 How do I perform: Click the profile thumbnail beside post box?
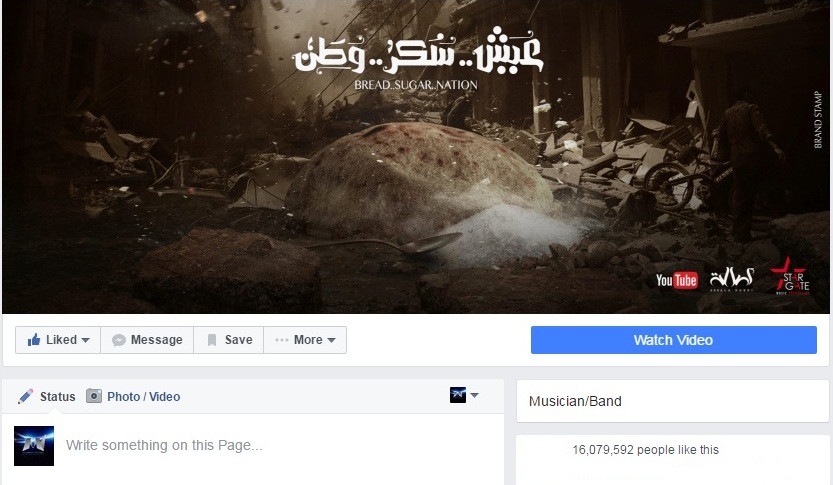[x=34, y=446]
